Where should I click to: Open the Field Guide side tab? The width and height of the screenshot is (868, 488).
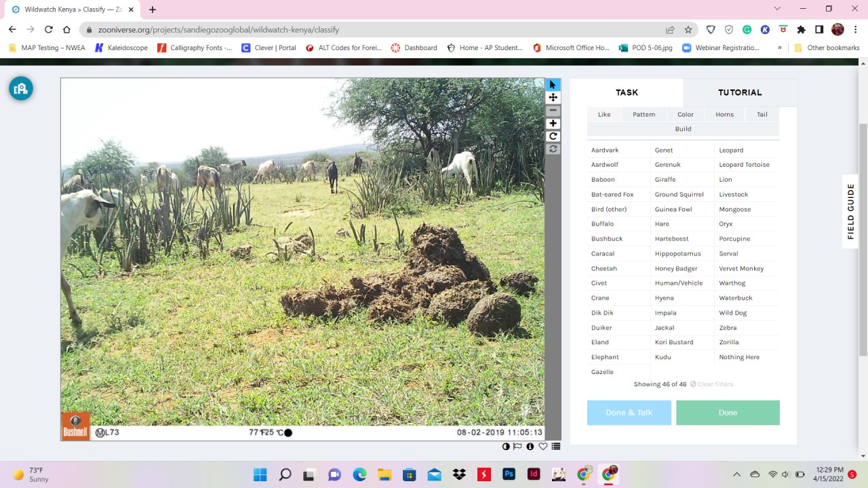pos(850,211)
